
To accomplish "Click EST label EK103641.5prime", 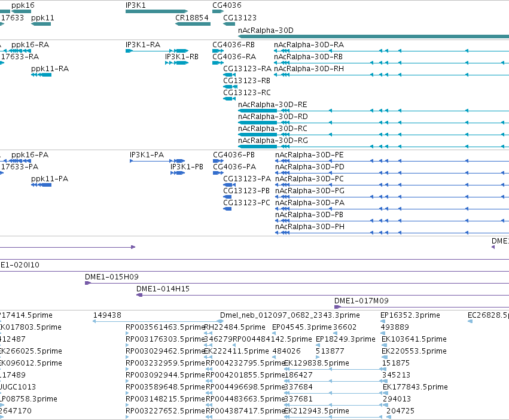I will tap(414, 339).
